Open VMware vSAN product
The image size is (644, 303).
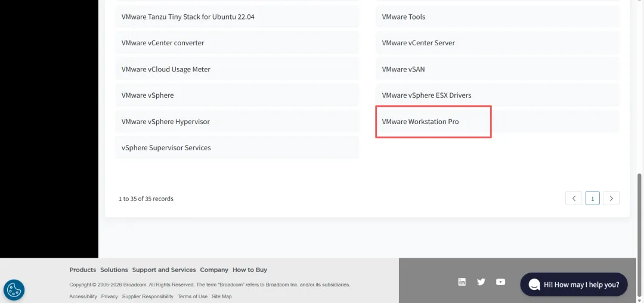click(497, 69)
